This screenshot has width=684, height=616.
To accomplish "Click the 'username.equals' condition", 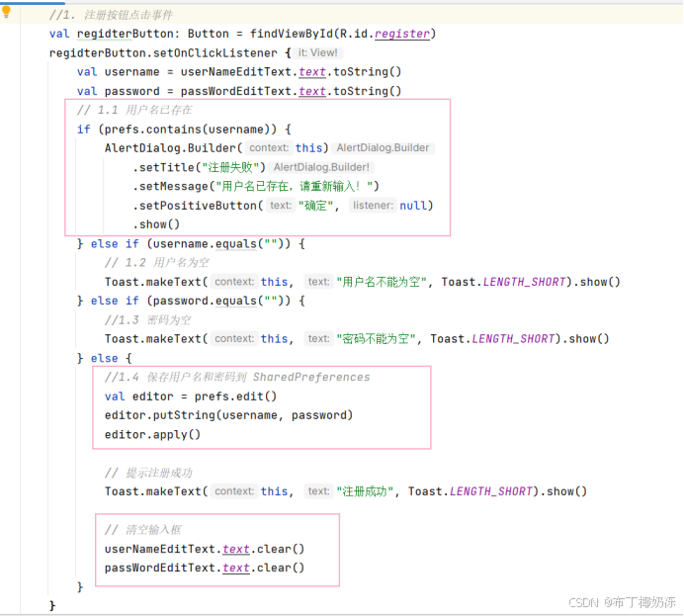I will pos(205,243).
